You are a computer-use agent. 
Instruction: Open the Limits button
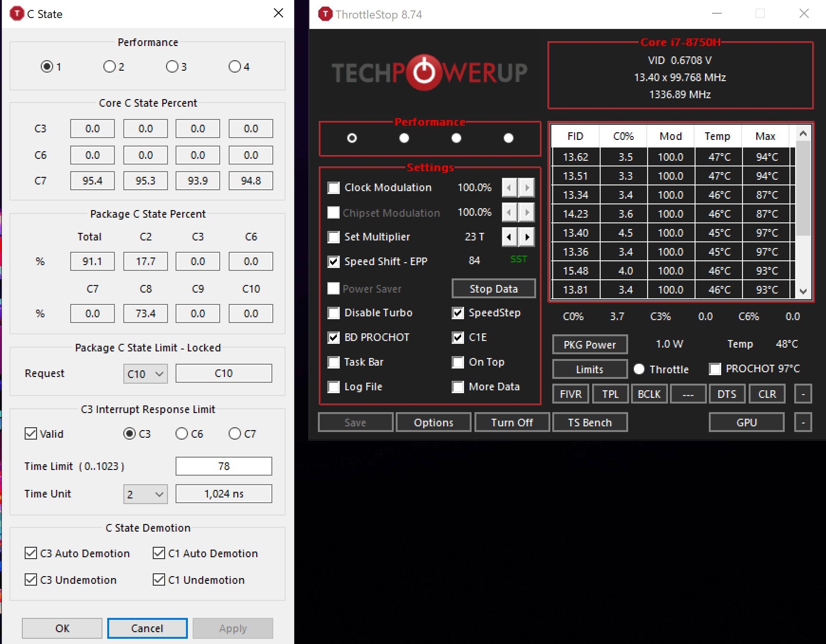590,369
